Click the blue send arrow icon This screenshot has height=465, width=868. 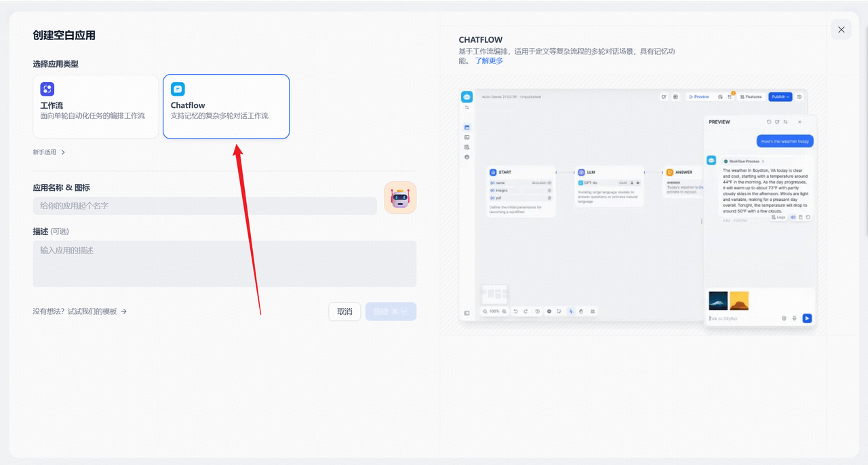tap(807, 318)
